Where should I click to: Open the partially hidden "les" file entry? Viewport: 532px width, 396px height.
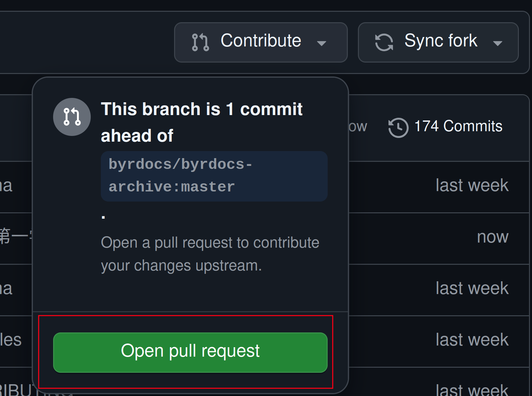point(11,340)
